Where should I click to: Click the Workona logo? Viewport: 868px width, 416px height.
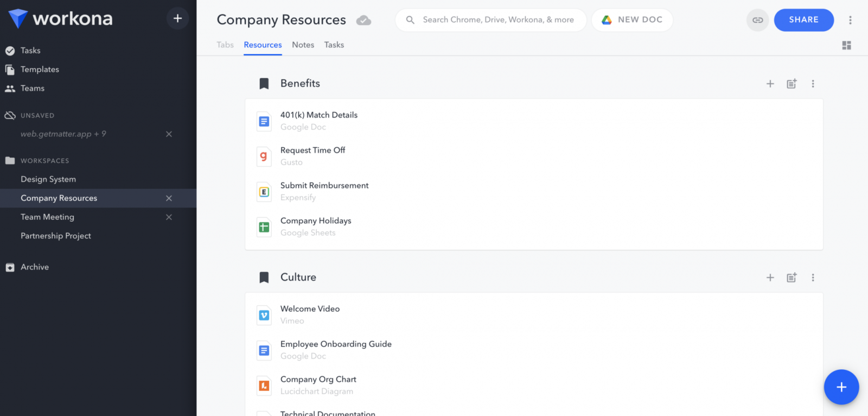pyautogui.click(x=60, y=18)
